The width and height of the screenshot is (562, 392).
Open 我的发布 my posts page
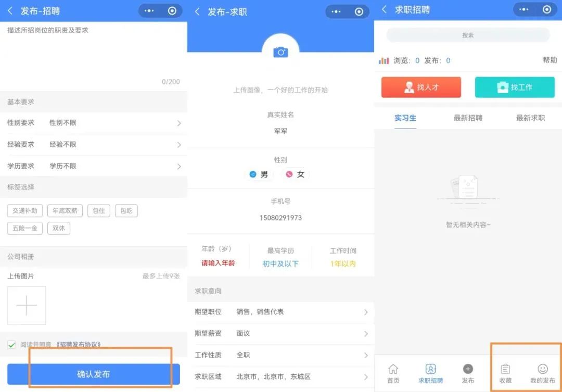click(543, 371)
